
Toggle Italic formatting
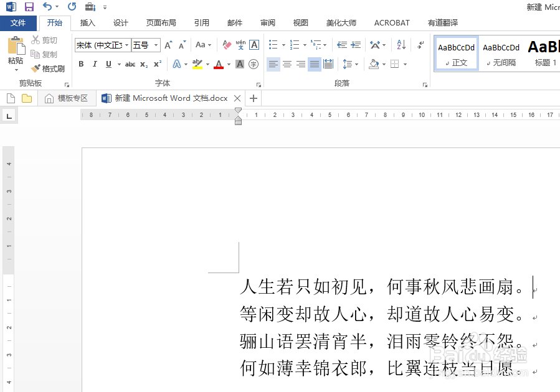pyautogui.click(x=95, y=64)
